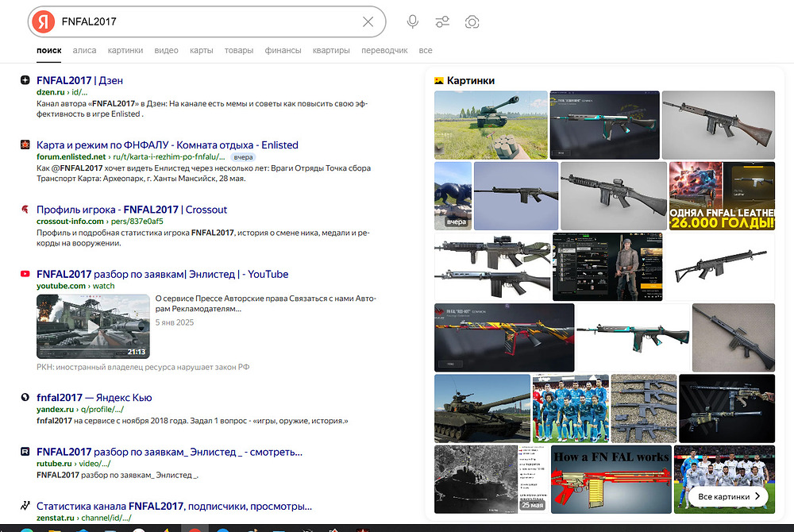
Task: Click Enlisted forum favicon icon
Action: [x=25, y=145]
